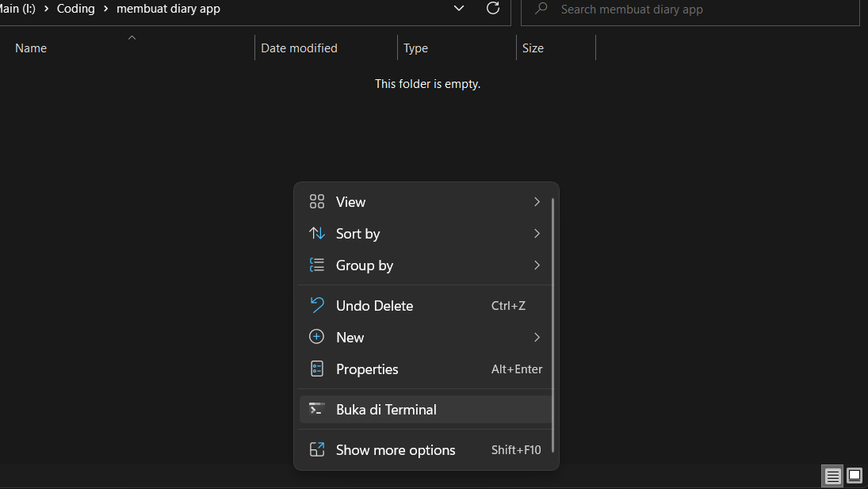Click the Undo Delete curved arrow icon
The width and height of the screenshot is (868, 489).
click(317, 305)
